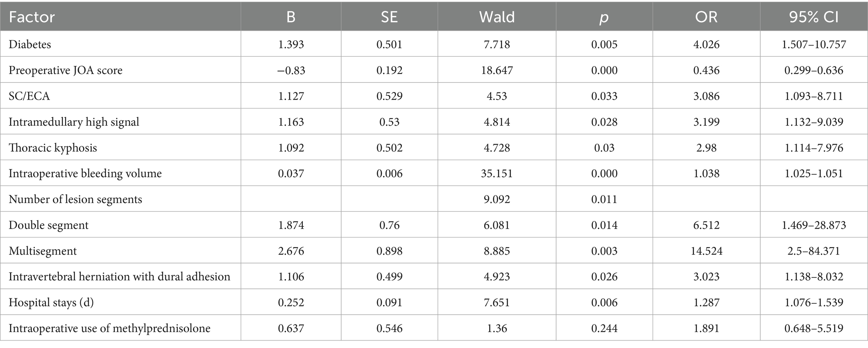Click the OR column header
The image size is (868, 348).
[x=706, y=17]
